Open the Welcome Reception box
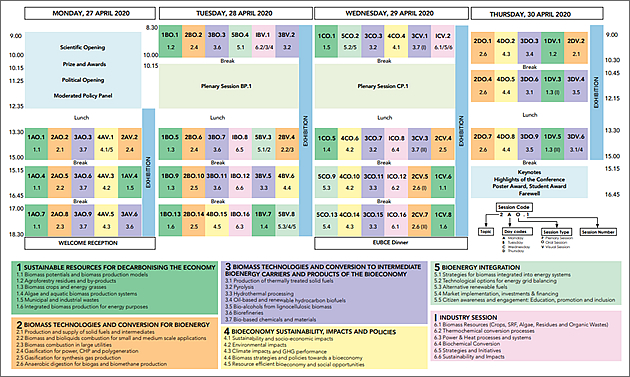The width and height of the screenshot is (630, 377). (x=90, y=243)
